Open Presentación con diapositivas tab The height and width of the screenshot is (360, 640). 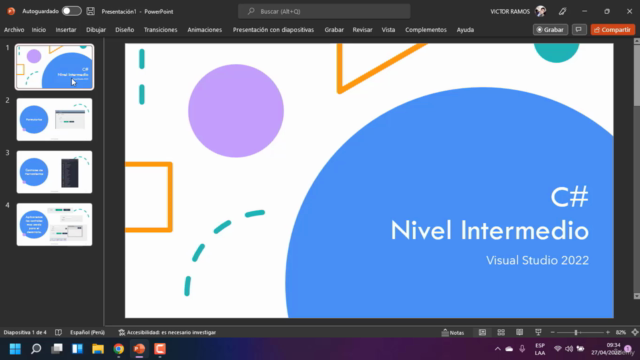coord(273,30)
